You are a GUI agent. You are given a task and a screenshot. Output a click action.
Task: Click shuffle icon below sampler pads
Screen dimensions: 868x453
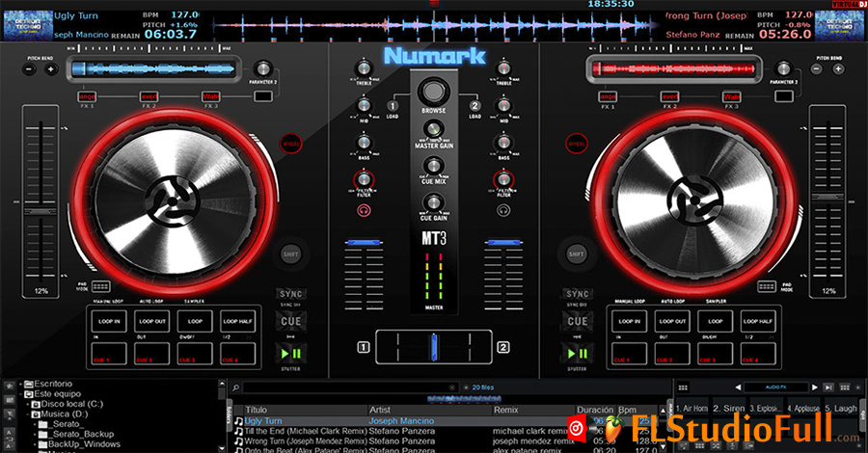pos(716,446)
